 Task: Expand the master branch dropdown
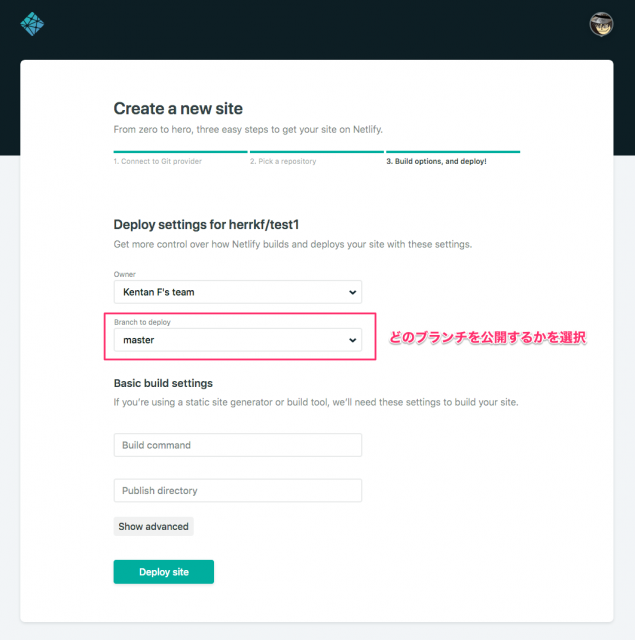[x=238, y=340]
